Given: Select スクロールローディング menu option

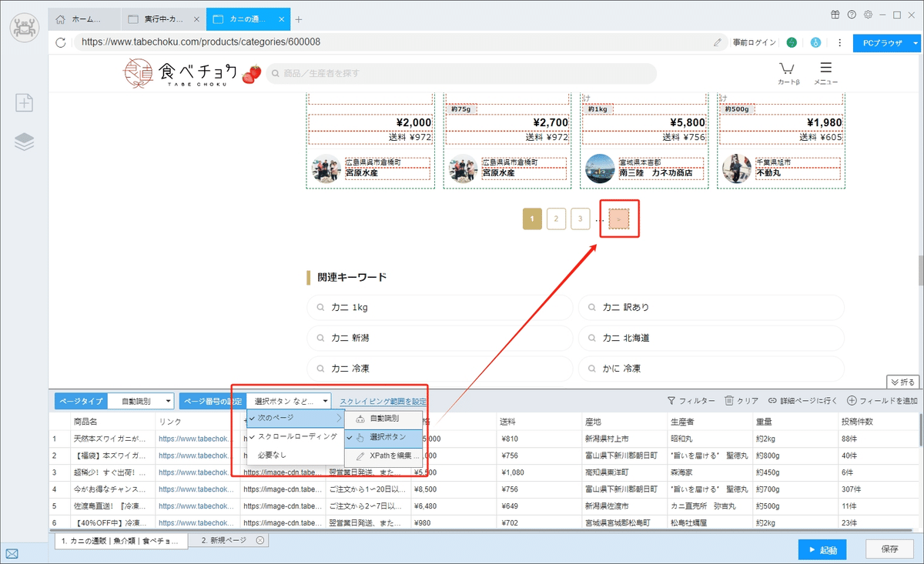Looking at the screenshot, I should [x=296, y=436].
